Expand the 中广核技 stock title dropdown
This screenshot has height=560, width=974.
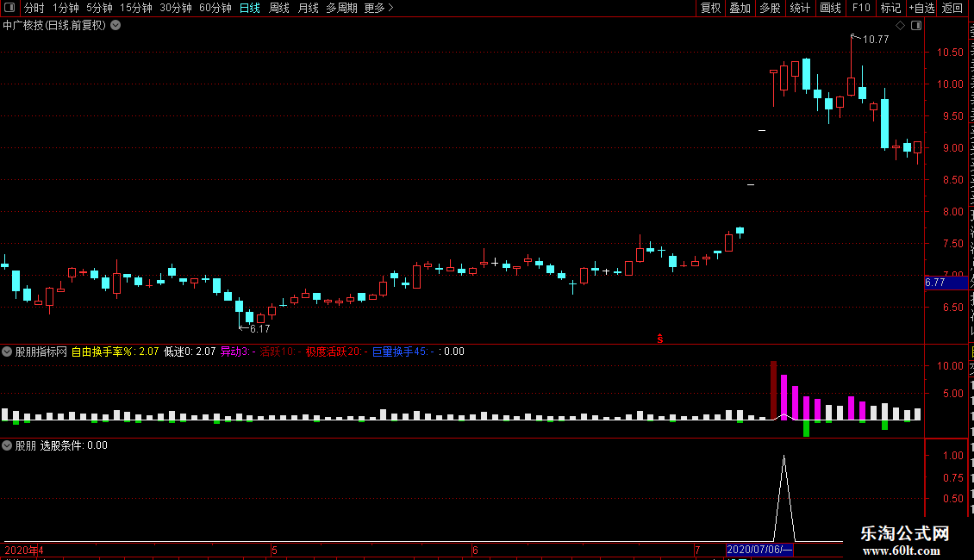pyautogui.click(x=116, y=26)
